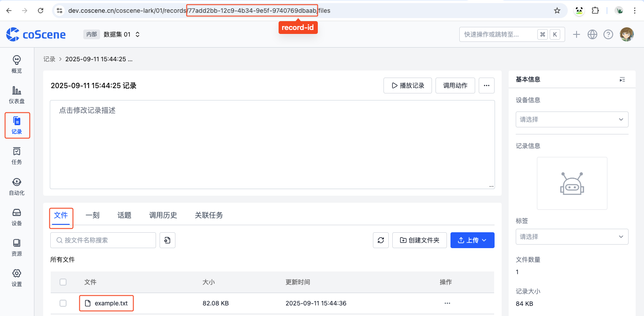Switch to the 调用历史 tab
Image resolution: width=644 pixels, height=316 pixels.
coord(163,215)
